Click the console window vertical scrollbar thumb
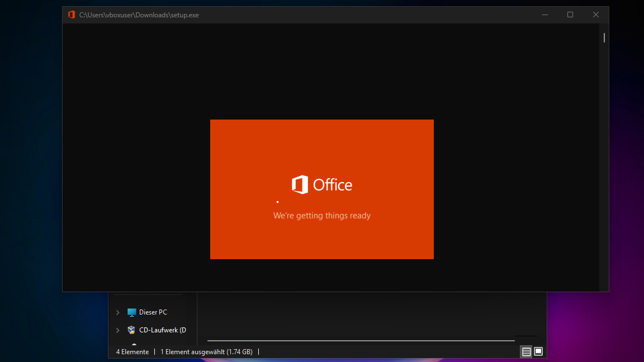Screen dimensions: 644x362 (604, 38)
